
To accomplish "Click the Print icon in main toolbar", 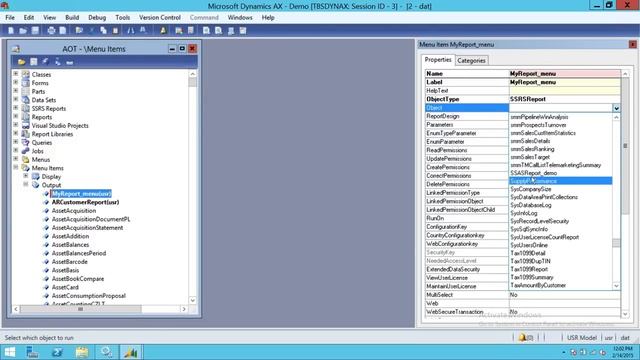I will click(51, 31).
